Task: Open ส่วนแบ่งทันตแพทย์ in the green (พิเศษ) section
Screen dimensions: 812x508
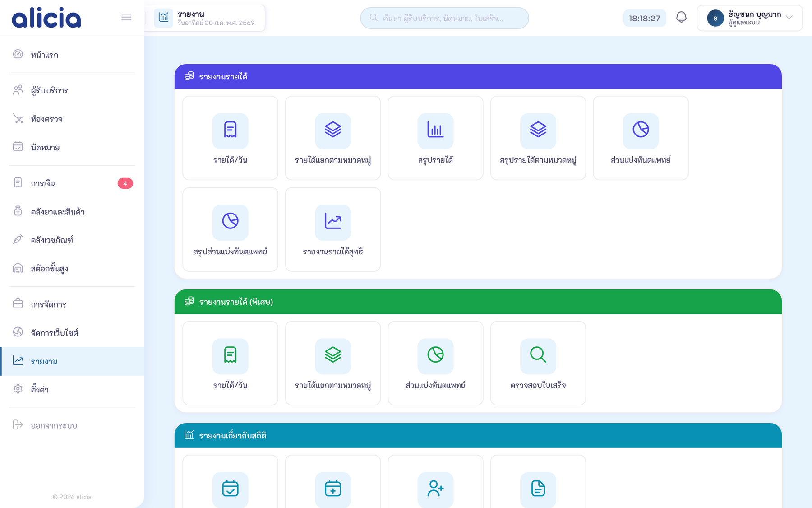Action: pos(435,363)
